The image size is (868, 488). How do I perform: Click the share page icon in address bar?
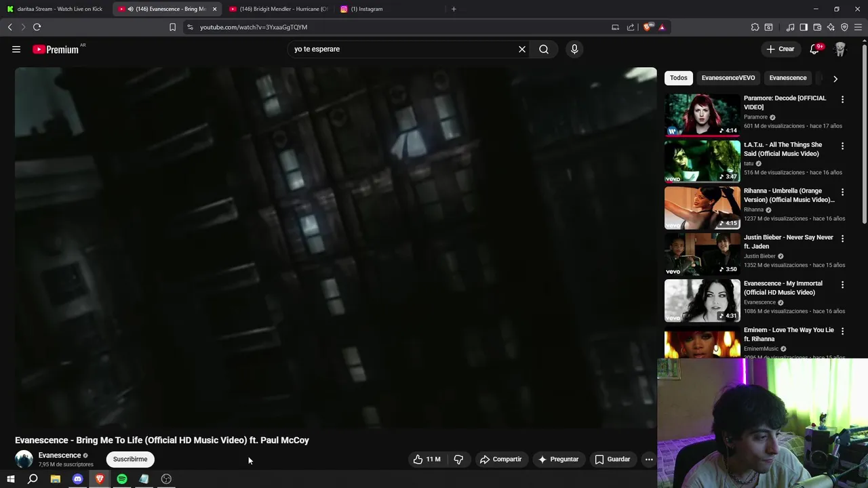point(631,27)
